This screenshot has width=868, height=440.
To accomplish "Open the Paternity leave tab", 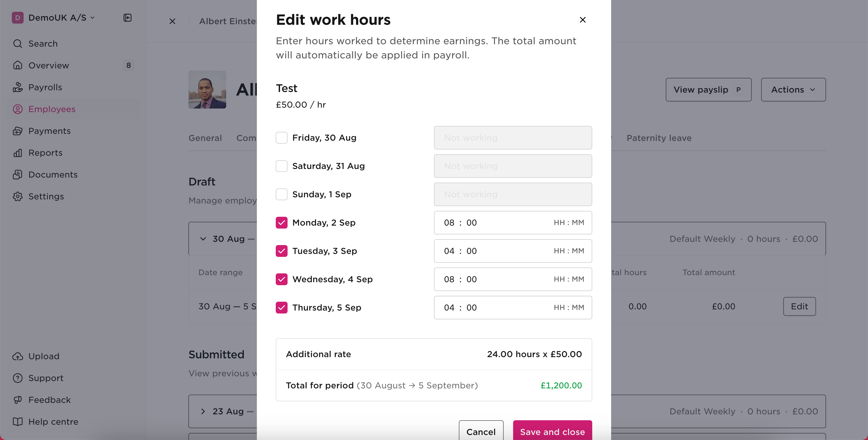I will [658, 138].
